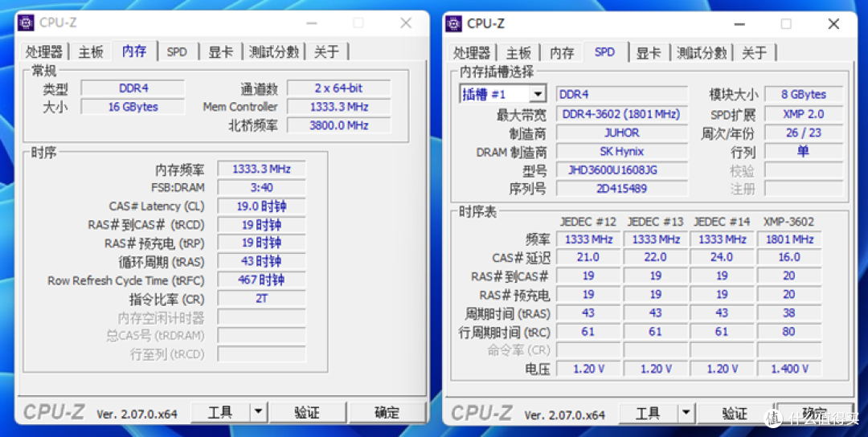Minimize the left CPU-Z window

click(311, 23)
